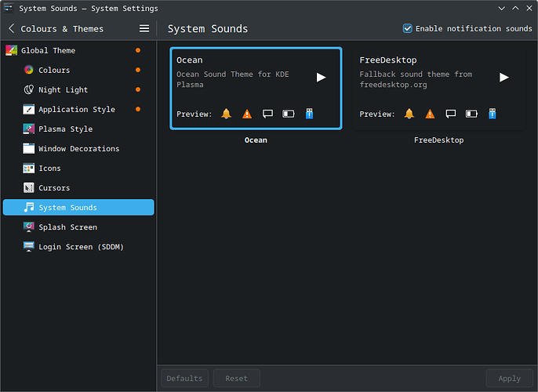Open Window Decorations settings
The height and width of the screenshot is (392, 538).
(78, 148)
